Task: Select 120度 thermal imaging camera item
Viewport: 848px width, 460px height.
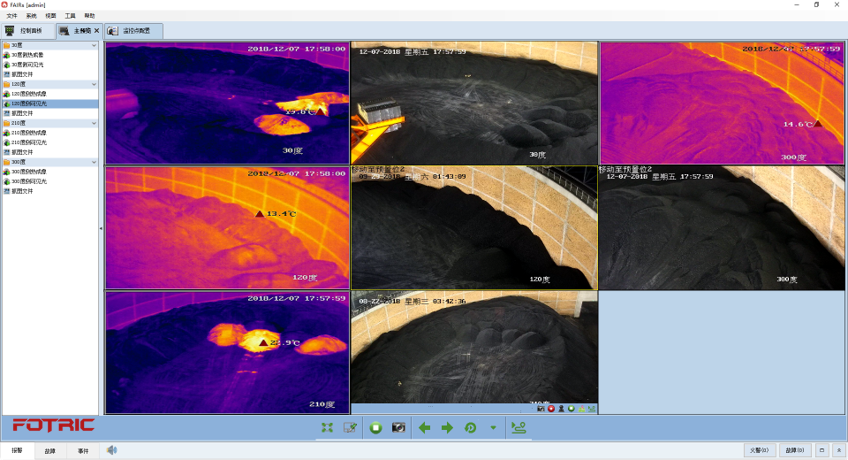Action: pyautogui.click(x=50, y=94)
